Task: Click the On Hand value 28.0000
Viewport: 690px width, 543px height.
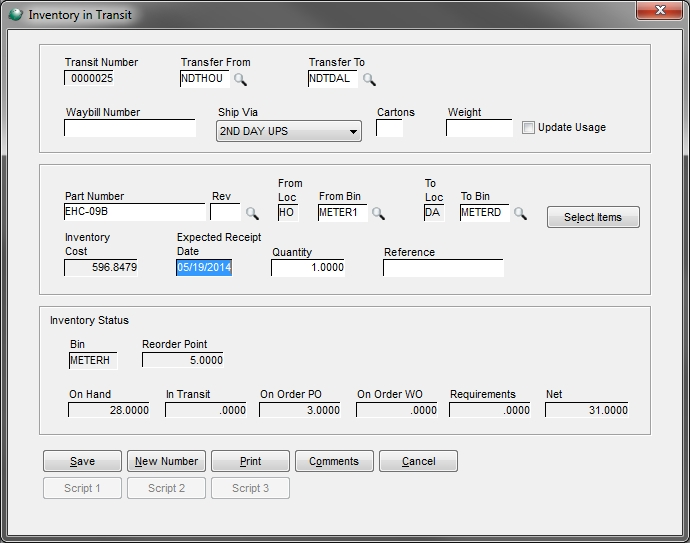Action: 109,410
